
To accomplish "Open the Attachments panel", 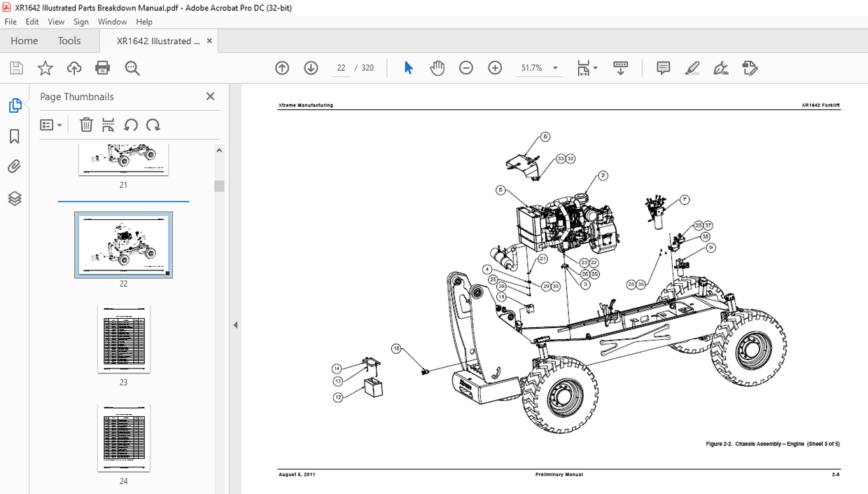I will (15, 166).
